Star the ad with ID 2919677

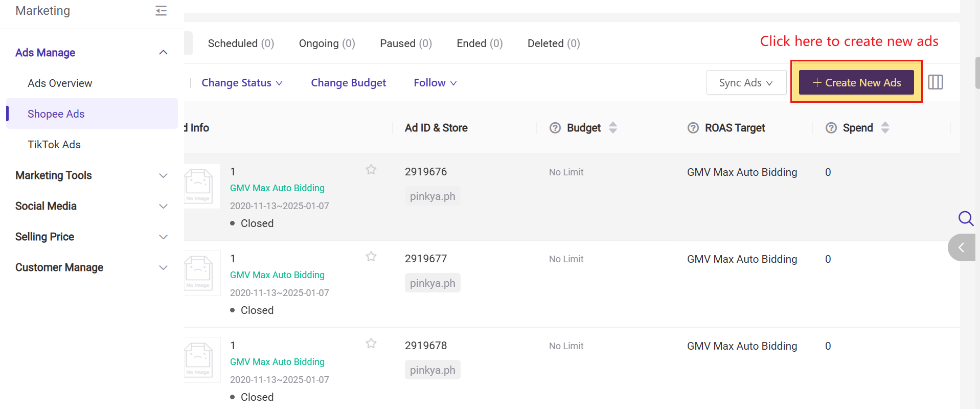pos(371,257)
